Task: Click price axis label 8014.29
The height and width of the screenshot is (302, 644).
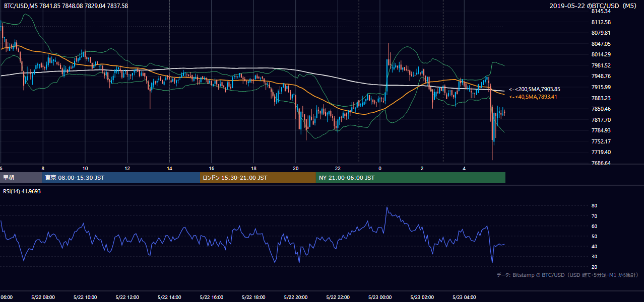Action: pos(601,54)
